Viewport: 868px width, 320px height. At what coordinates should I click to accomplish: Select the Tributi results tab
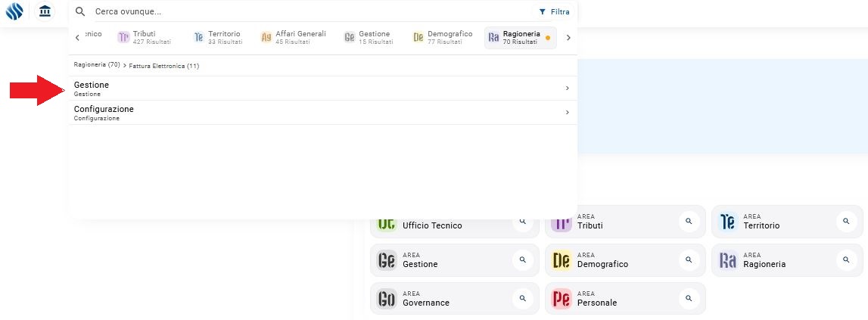click(145, 37)
